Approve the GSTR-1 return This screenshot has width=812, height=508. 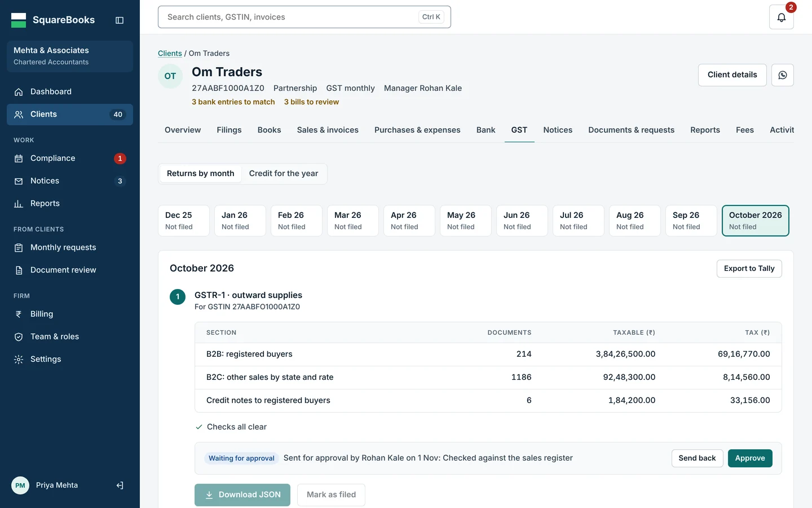coord(750,458)
